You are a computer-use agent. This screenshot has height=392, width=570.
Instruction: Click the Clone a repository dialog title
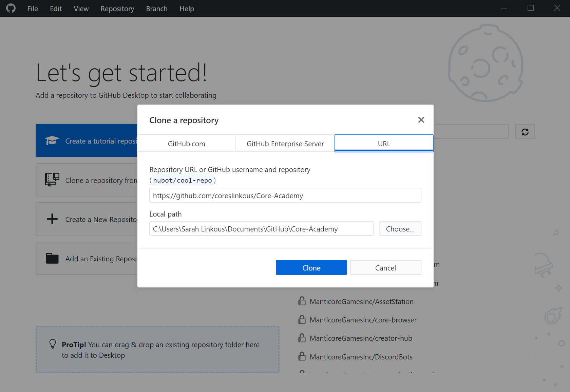coord(184,120)
